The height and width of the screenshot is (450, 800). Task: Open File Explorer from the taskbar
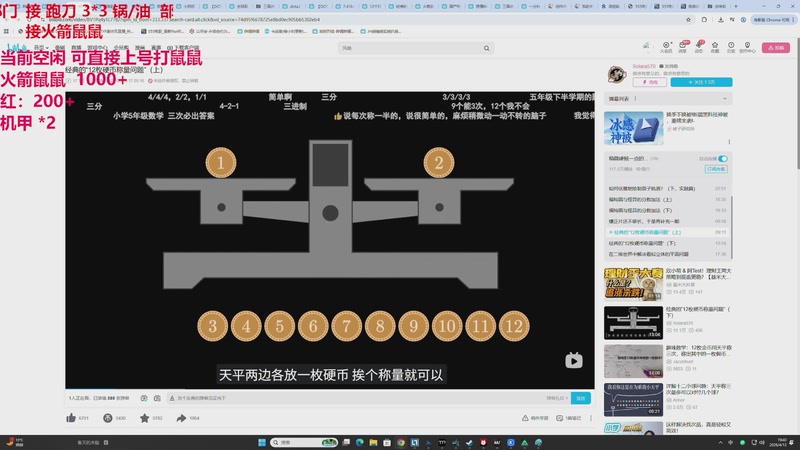click(373, 442)
